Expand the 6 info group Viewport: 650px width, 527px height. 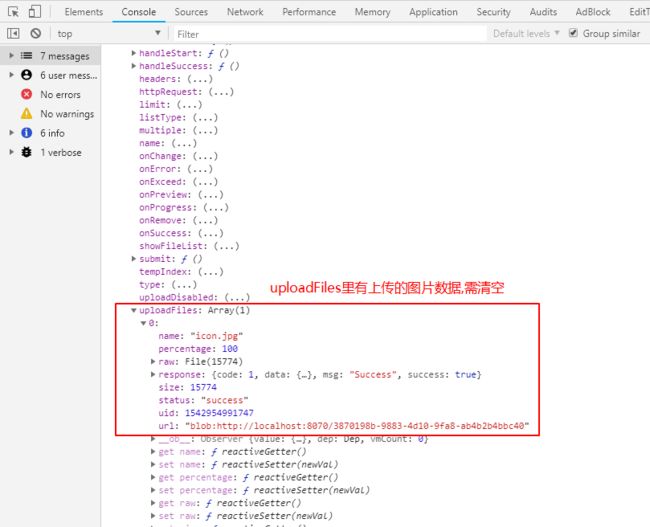(12, 133)
